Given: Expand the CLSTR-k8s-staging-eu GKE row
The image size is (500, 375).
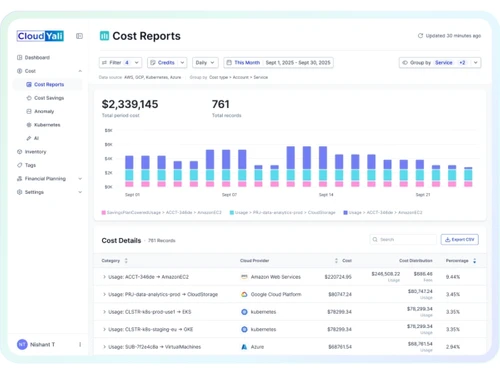Looking at the screenshot, I should pyautogui.click(x=104, y=330).
